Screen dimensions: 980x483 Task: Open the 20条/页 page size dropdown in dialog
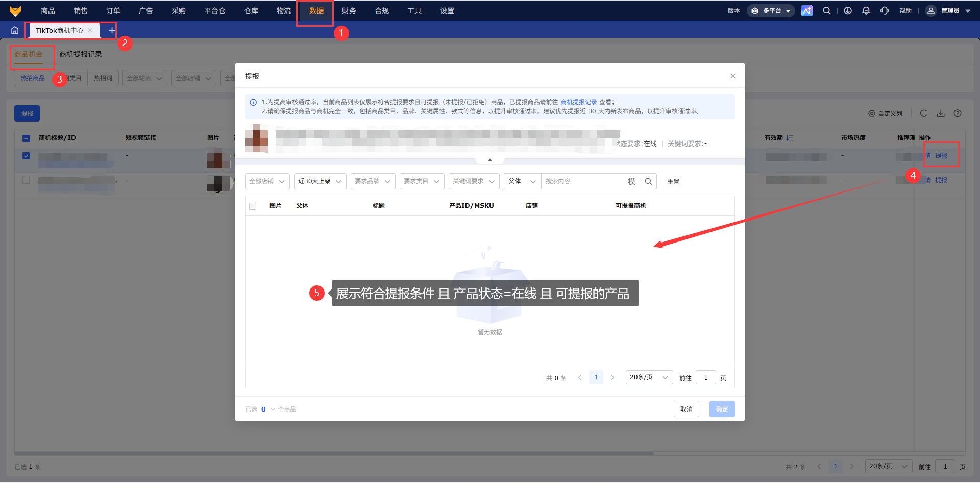tap(649, 377)
